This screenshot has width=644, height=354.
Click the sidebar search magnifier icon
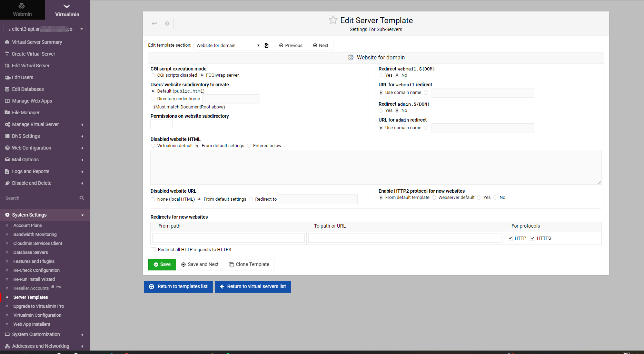(x=81, y=198)
